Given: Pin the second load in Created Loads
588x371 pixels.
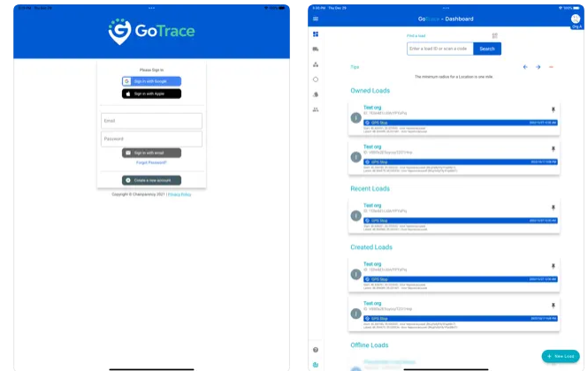Looking at the screenshot, I should [554, 306].
